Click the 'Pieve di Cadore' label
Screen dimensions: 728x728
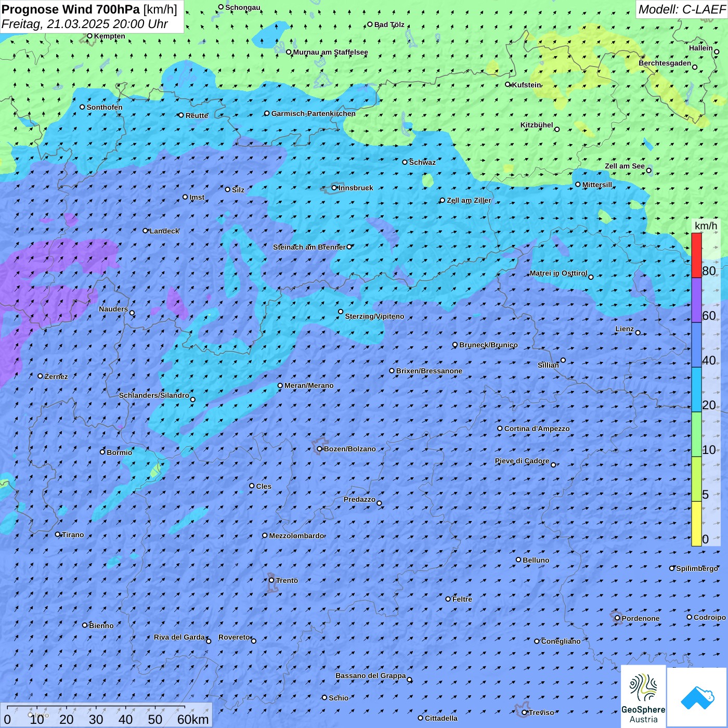point(522,461)
